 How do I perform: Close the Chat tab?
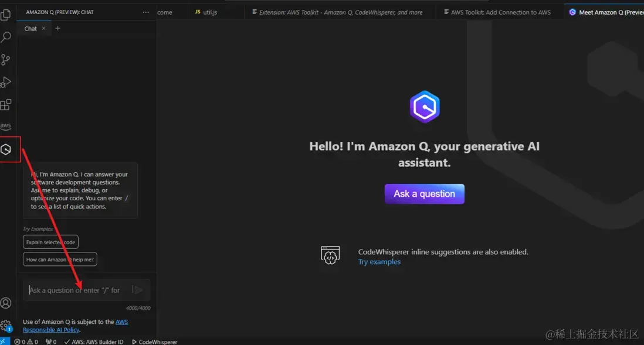coord(43,28)
